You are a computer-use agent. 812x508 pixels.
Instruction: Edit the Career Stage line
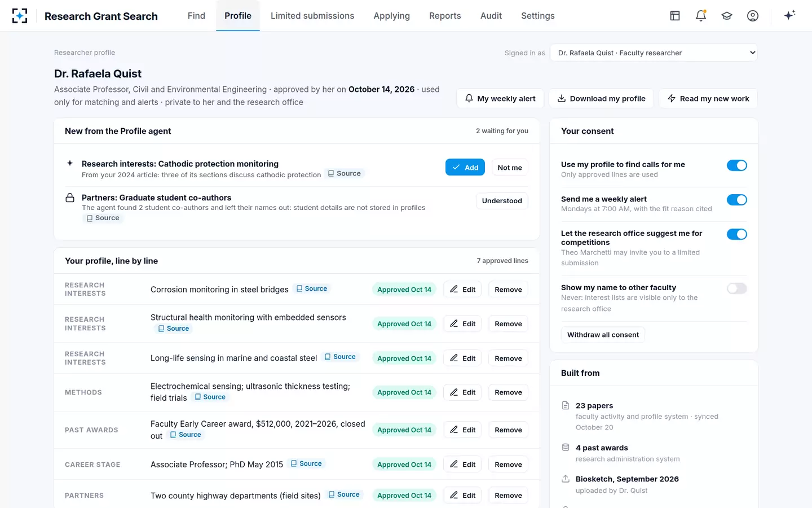point(462,465)
